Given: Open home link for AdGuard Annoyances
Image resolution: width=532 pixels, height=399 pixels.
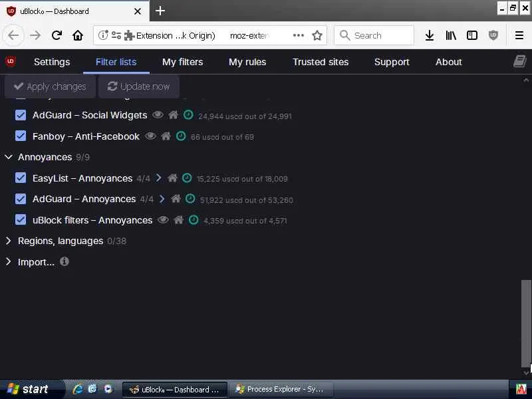Looking at the screenshot, I should [176, 199].
